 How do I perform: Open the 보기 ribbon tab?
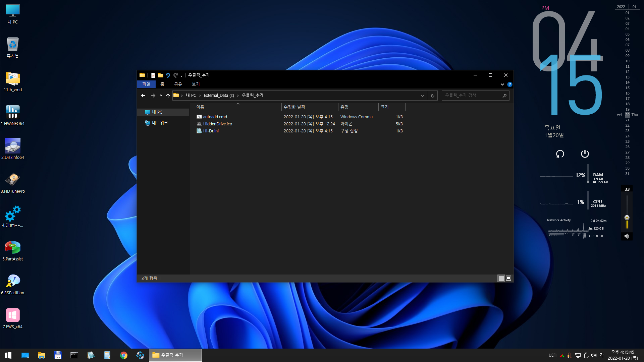196,84
